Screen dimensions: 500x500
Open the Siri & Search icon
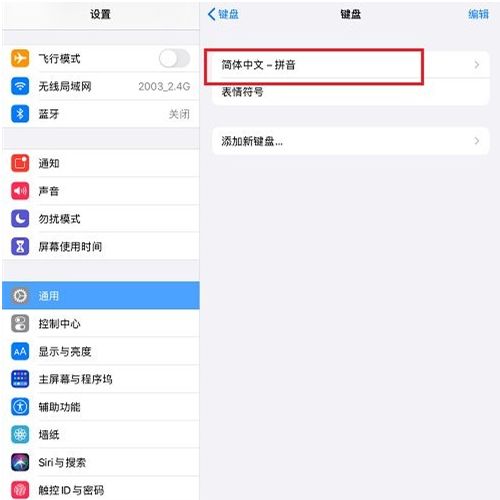point(20,462)
